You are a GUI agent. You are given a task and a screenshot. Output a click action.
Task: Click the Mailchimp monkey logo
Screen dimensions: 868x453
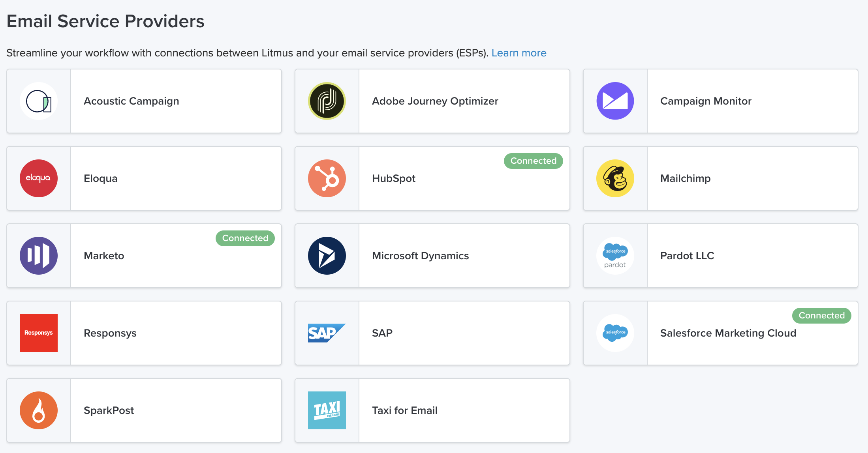coord(615,178)
